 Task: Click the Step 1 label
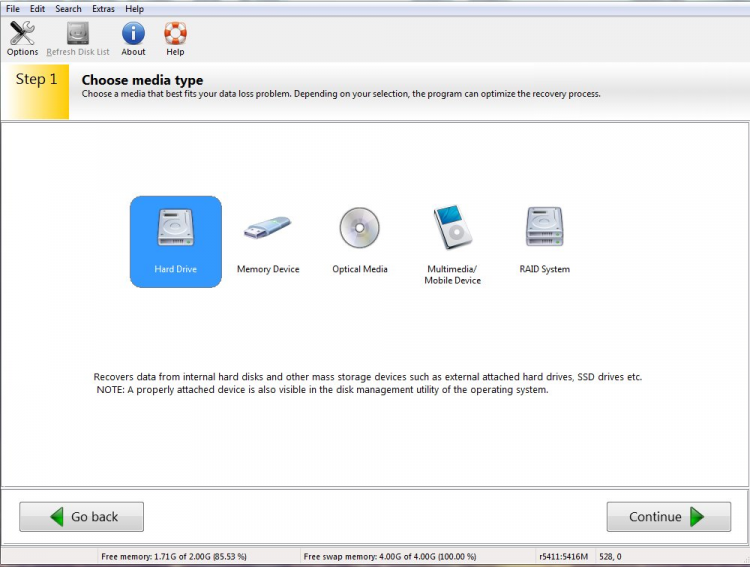[36, 79]
